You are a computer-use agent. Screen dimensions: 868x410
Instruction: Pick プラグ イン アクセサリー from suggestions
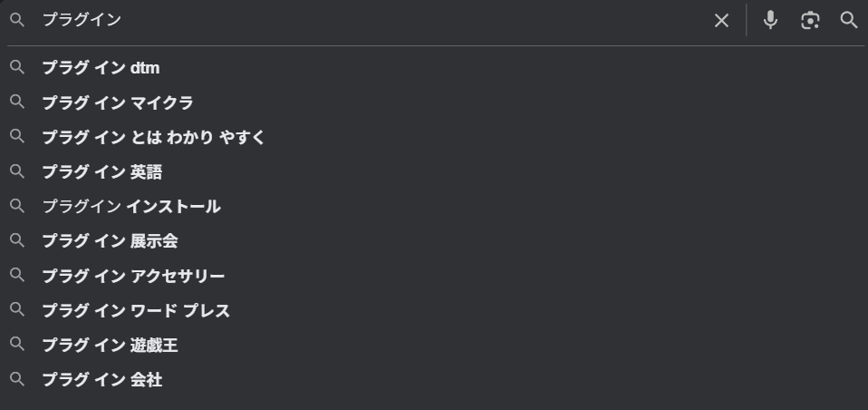133,276
